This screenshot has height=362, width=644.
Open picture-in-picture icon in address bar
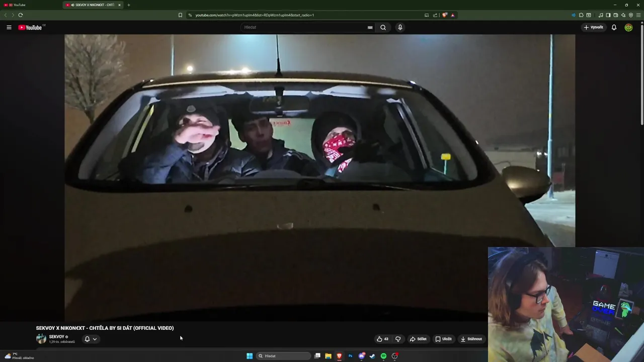pos(427,15)
